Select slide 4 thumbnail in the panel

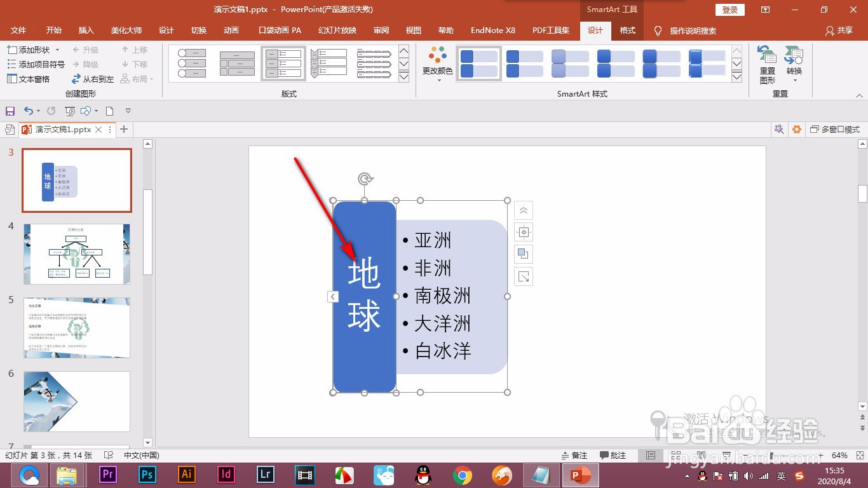coord(77,254)
